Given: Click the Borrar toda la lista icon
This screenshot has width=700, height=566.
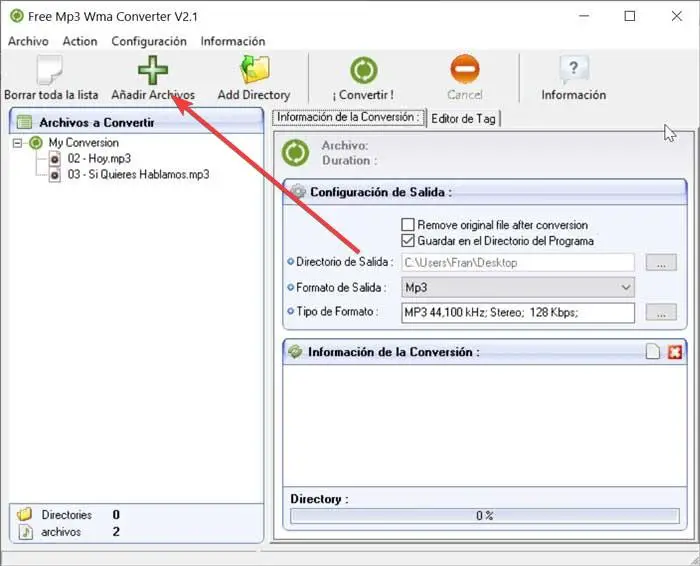Looking at the screenshot, I should click(x=50, y=70).
